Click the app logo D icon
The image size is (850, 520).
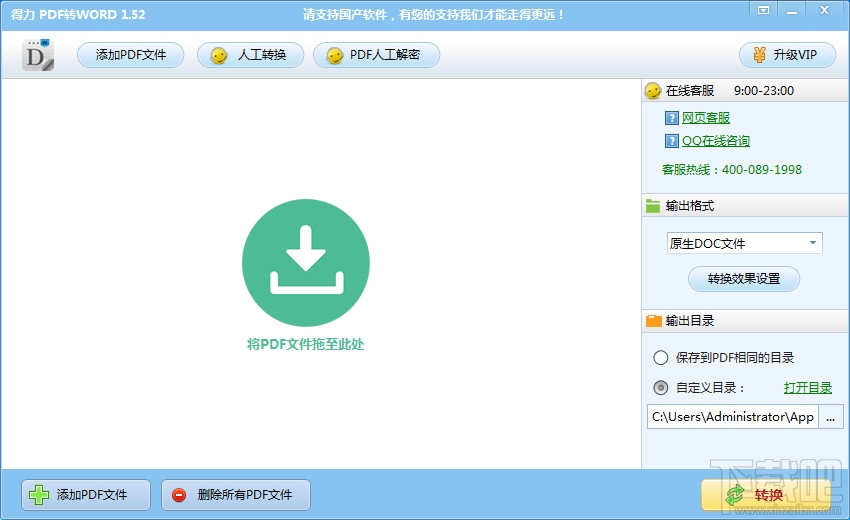(38, 55)
